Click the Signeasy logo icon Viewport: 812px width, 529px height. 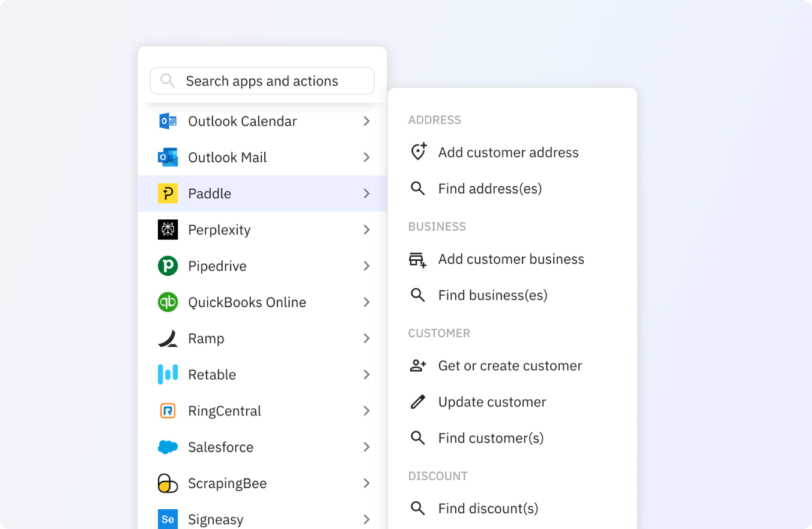168,519
